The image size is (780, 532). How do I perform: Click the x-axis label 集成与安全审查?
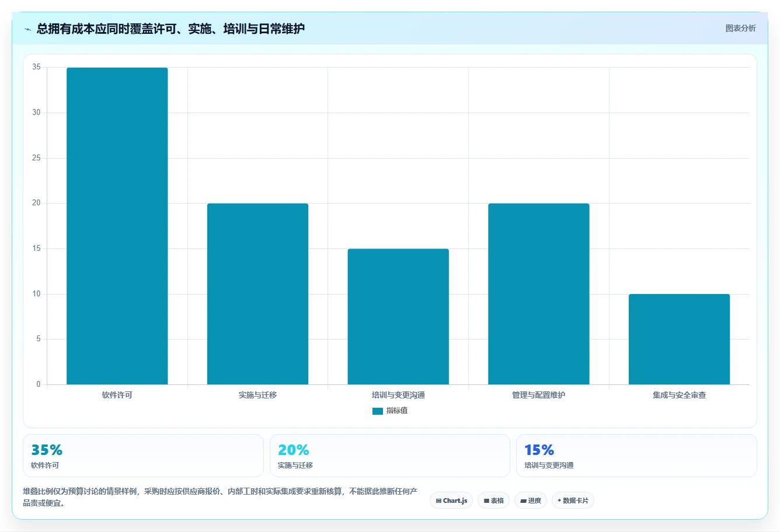tap(680, 395)
